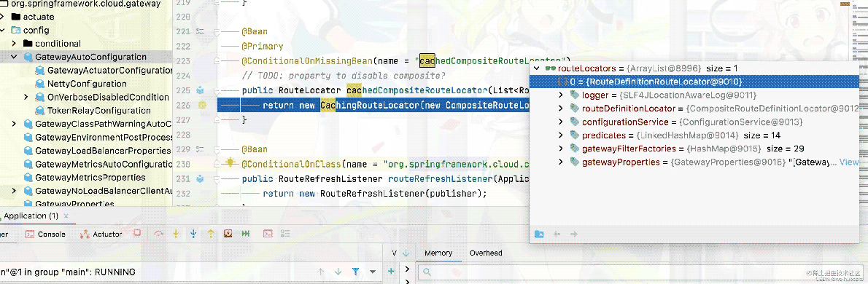The width and height of the screenshot is (868, 284).
Task: Toggle fold marker at line 221
Action: 217,31
